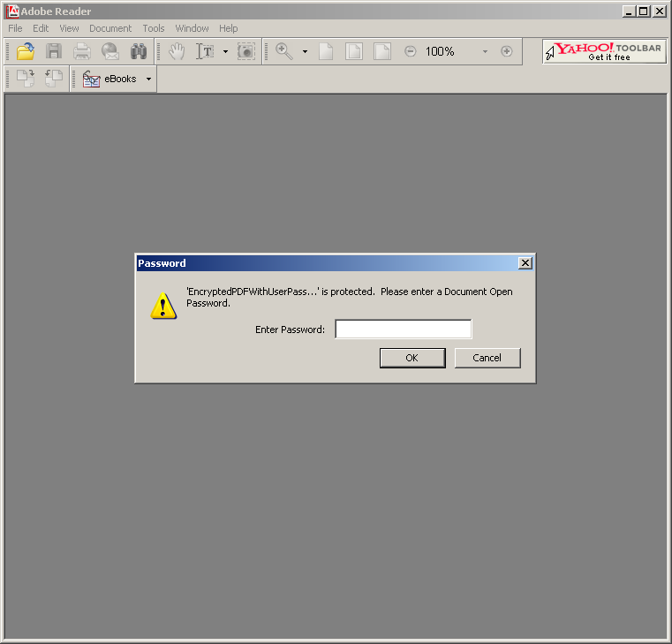Image resolution: width=672 pixels, height=644 pixels.
Task: Select the Snapshot camera tool
Action: point(246,51)
